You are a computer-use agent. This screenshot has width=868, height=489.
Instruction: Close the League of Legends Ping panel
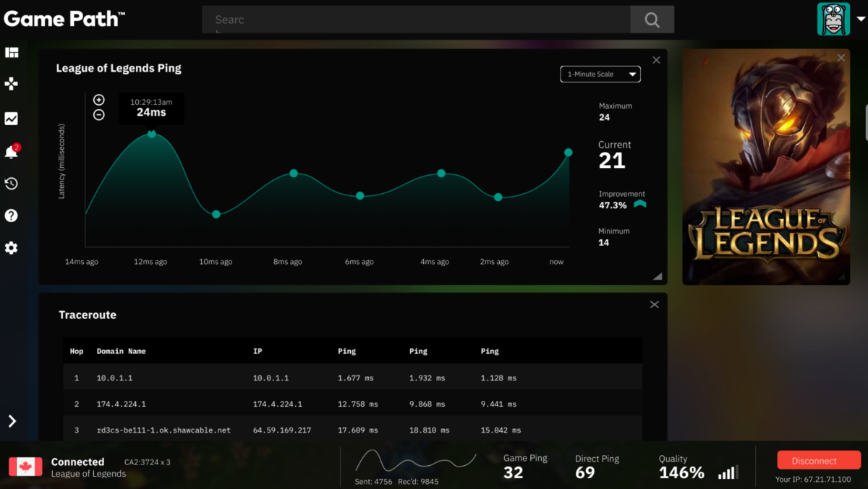pos(656,60)
